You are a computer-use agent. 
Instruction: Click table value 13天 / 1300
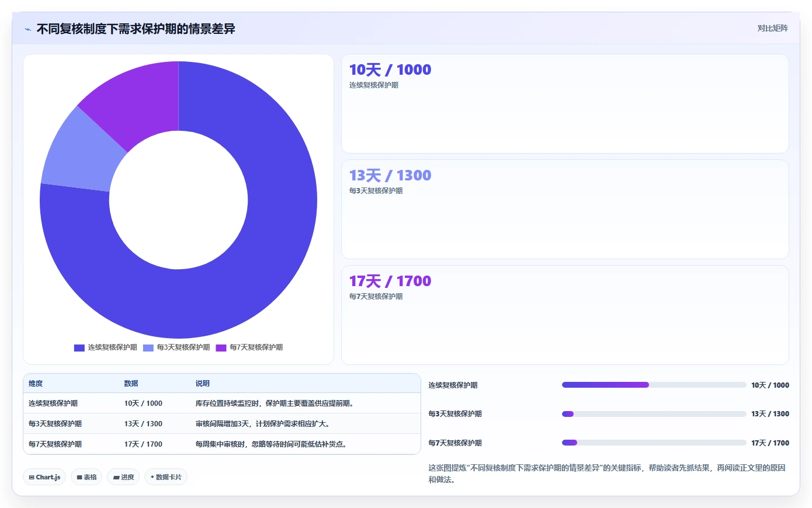coord(143,424)
